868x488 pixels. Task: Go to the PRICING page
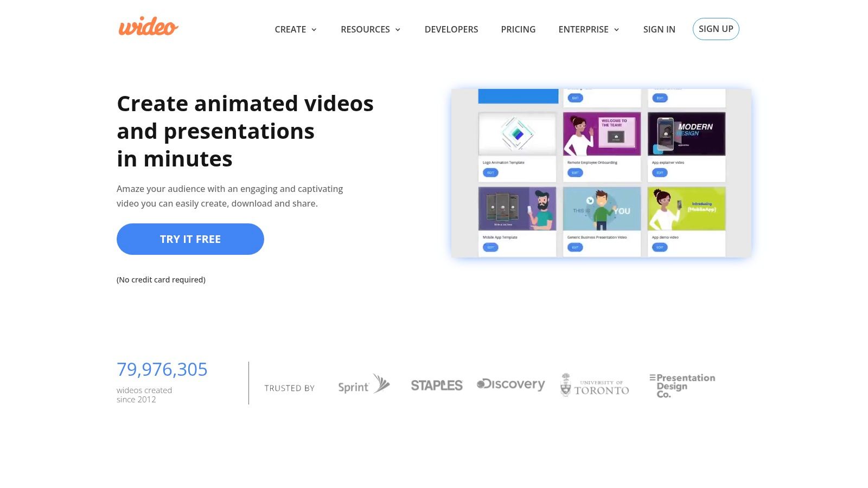[518, 29]
